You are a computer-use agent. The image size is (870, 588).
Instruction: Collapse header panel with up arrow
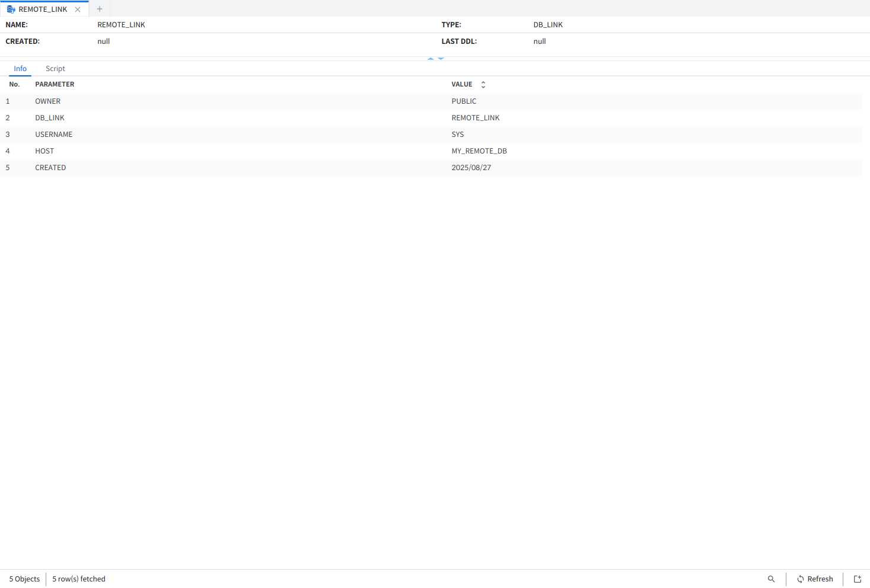click(x=431, y=59)
